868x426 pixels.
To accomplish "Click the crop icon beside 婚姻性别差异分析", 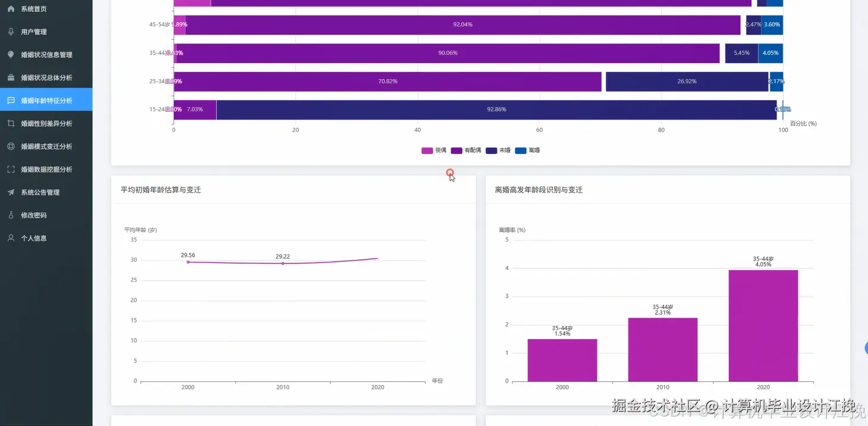I will pos(11,123).
